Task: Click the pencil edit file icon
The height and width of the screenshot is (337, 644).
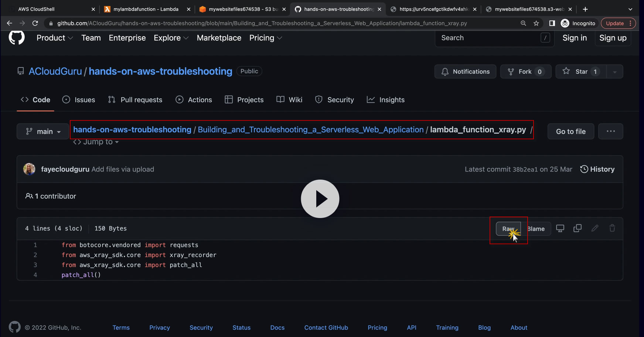Action: [595, 228]
